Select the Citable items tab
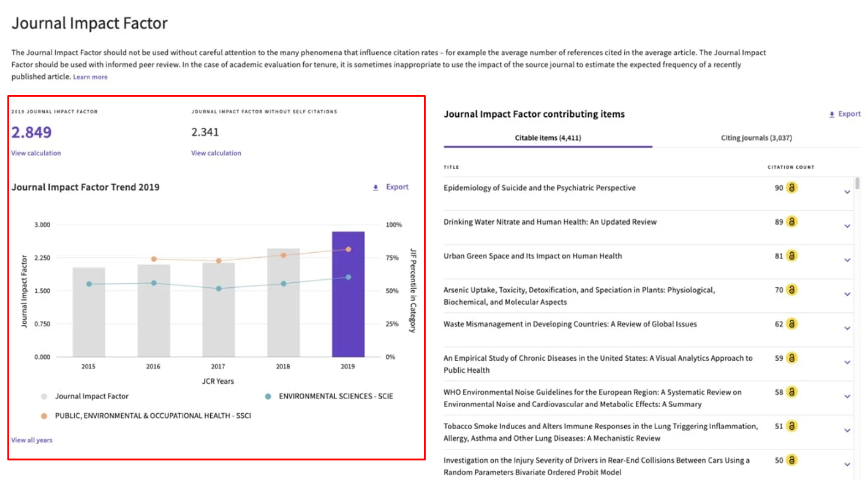The image size is (868, 480). tap(548, 138)
